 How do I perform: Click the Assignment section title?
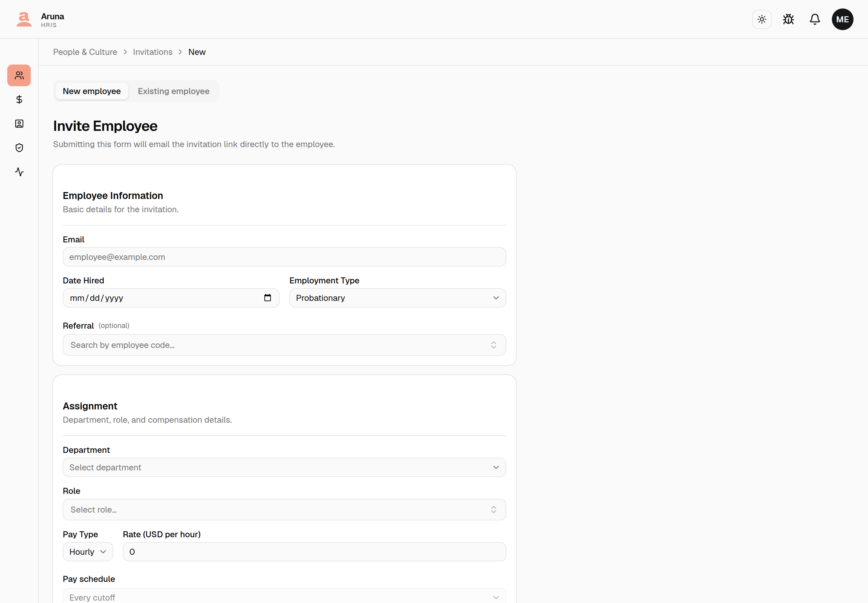pos(90,406)
